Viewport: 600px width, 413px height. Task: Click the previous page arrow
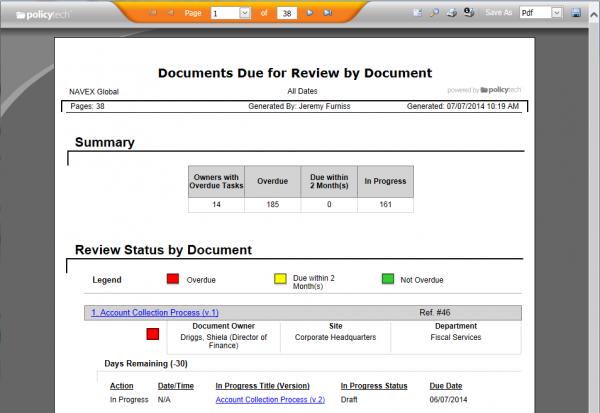coord(169,13)
